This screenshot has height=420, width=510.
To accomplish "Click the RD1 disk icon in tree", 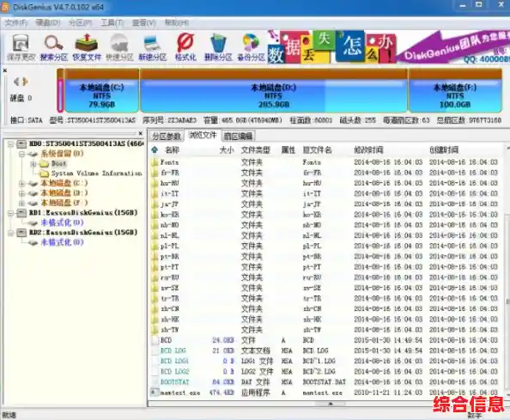I will (x=21, y=213).
